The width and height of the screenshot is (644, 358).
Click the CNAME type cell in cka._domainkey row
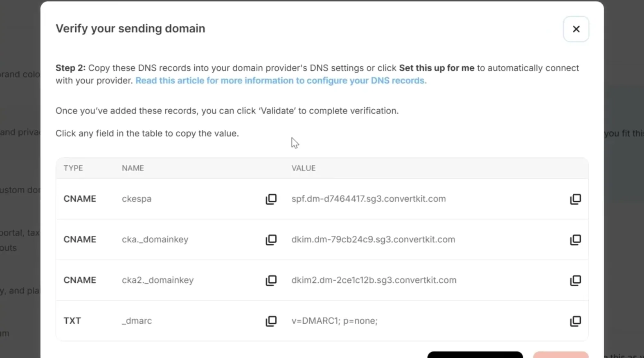click(80, 239)
